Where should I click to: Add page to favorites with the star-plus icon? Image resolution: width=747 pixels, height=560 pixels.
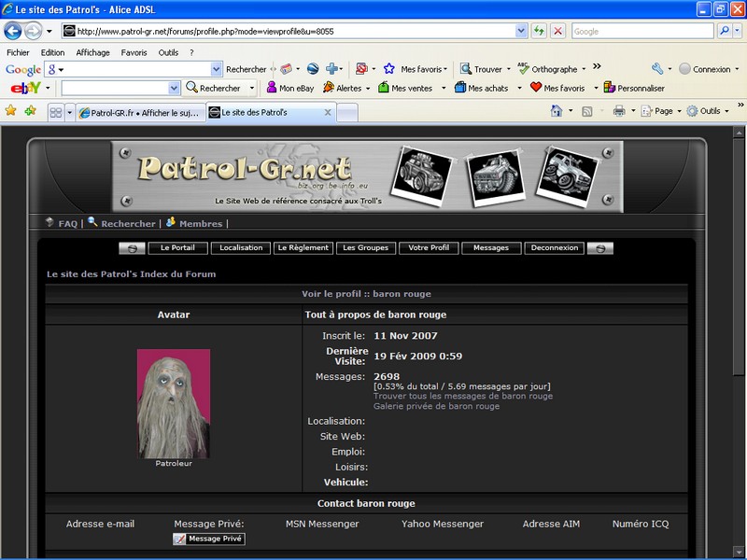[x=31, y=111]
